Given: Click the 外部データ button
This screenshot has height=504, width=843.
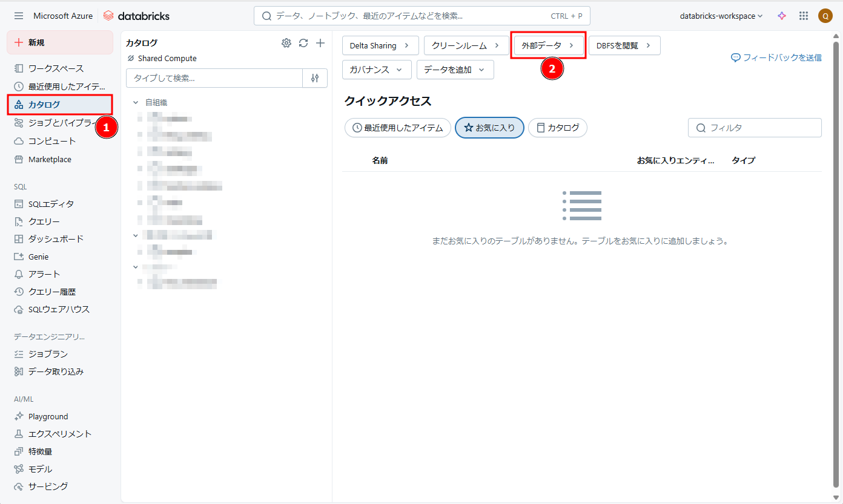Looking at the screenshot, I should click(548, 45).
